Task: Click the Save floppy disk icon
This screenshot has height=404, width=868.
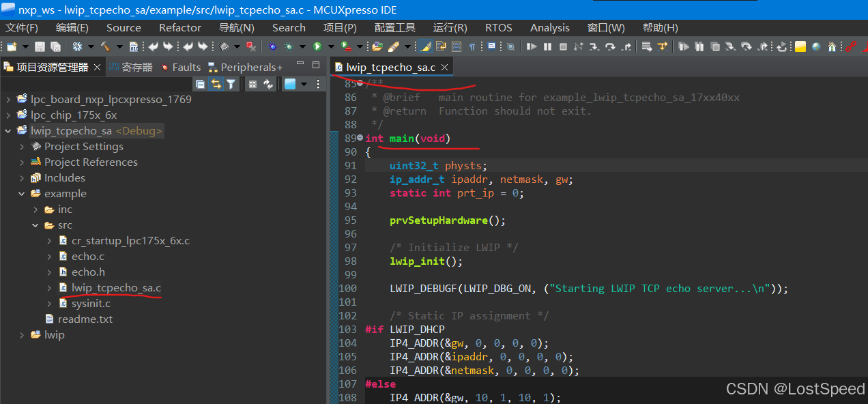Action: tap(40, 46)
